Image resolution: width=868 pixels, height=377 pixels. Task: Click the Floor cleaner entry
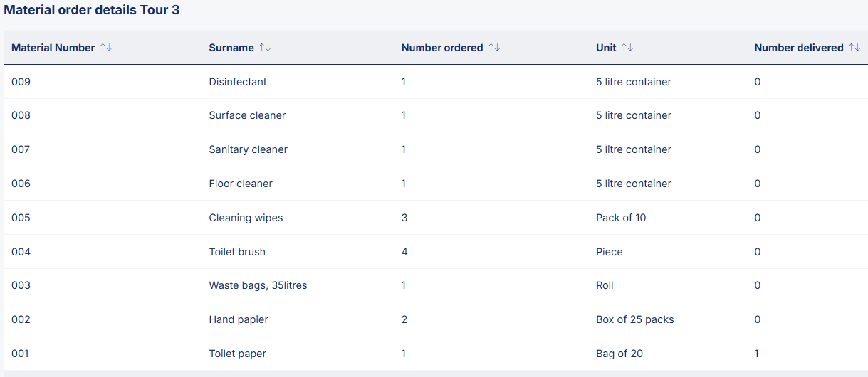(241, 184)
